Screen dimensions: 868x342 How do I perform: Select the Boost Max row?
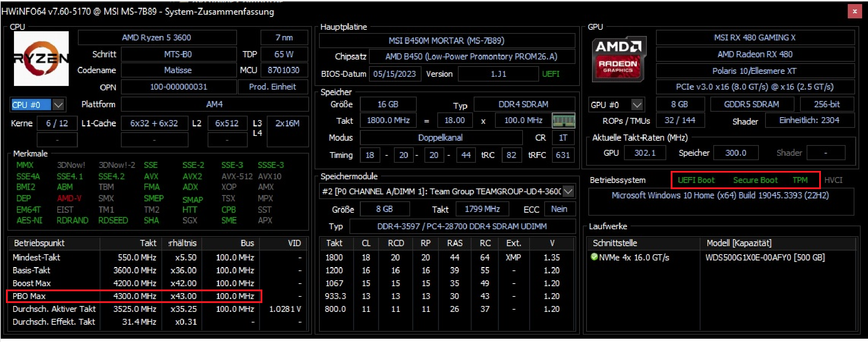[158, 283]
